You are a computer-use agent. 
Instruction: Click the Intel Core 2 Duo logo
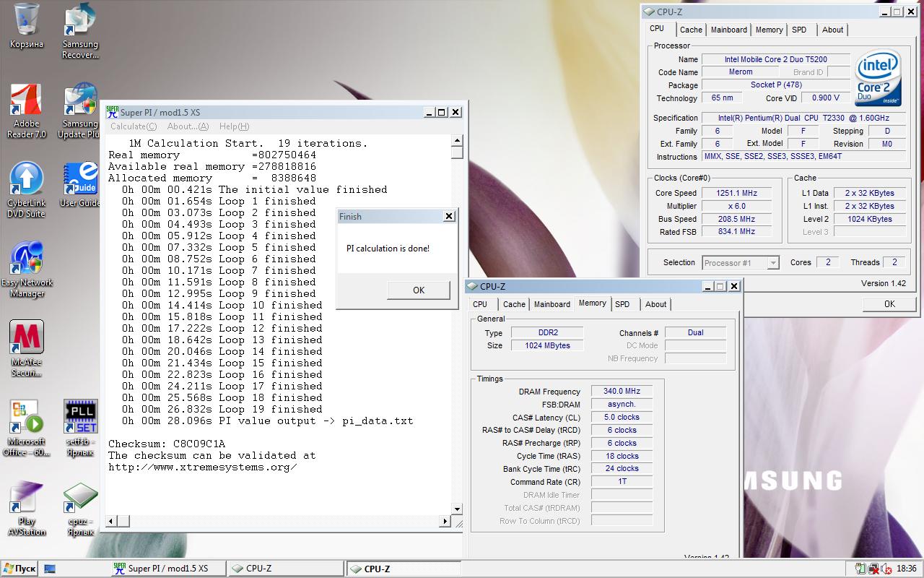pyautogui.click(x=878, y=78)
